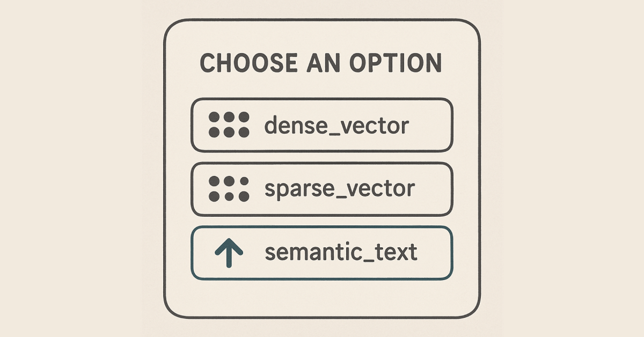
Task: Click top-left dot of dense_vector icon
Action: pos(214,117)
